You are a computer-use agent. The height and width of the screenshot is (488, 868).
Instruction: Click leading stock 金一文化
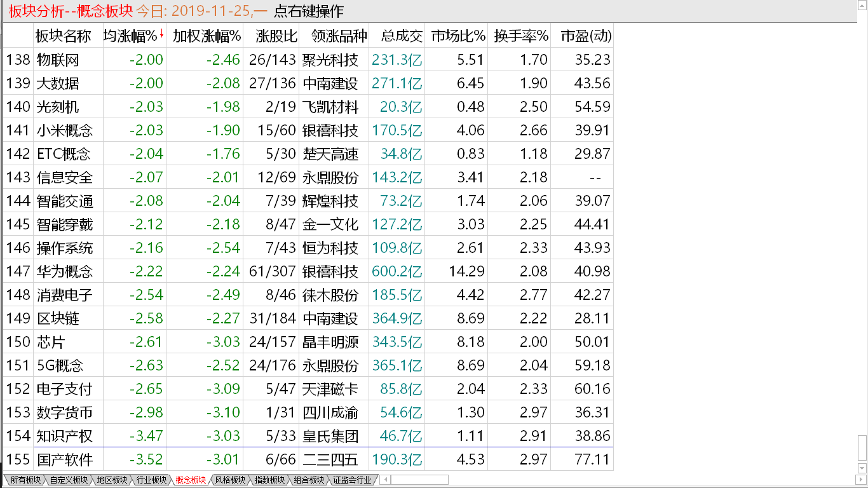pos(330,224)
